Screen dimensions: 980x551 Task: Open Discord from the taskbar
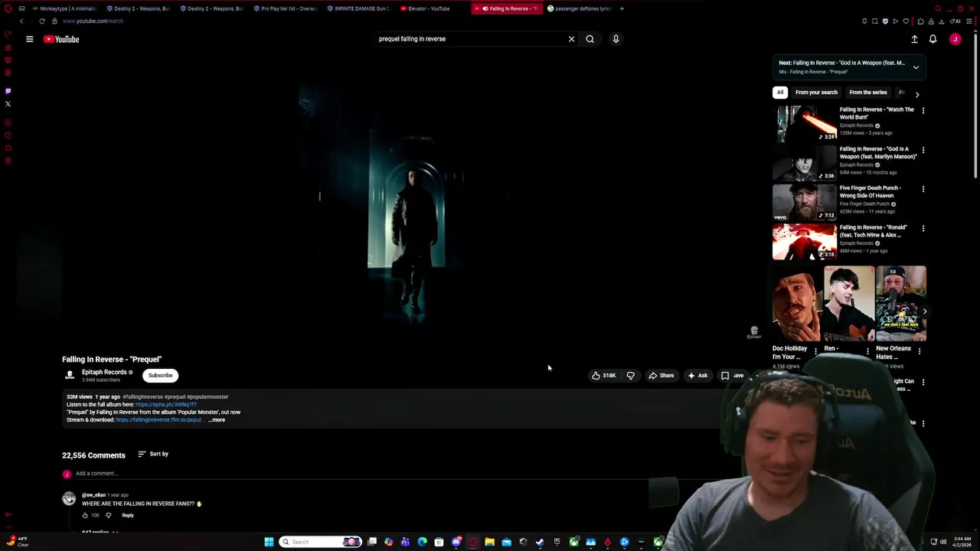pyautogui.click(x=456, y=542)
